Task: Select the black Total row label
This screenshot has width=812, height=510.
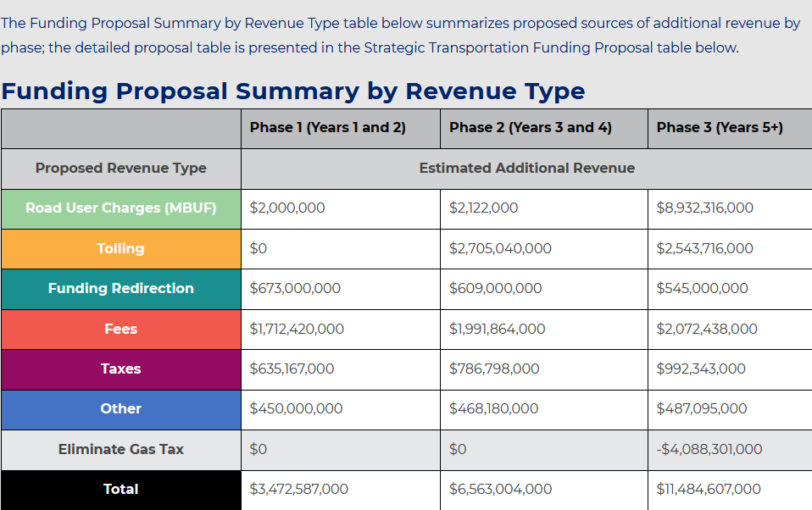Action: point(120,489)
